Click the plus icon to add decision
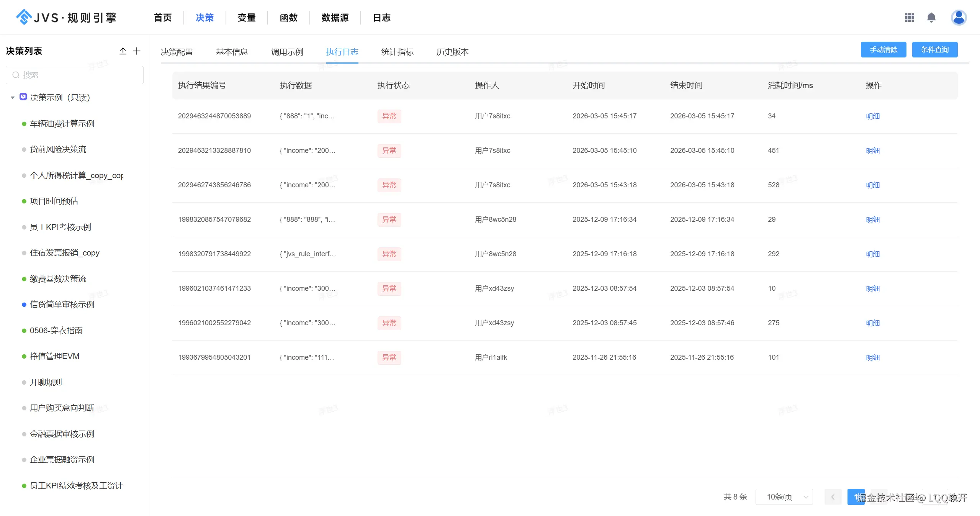This screenshot has height=516, width=980. (137, 51)
